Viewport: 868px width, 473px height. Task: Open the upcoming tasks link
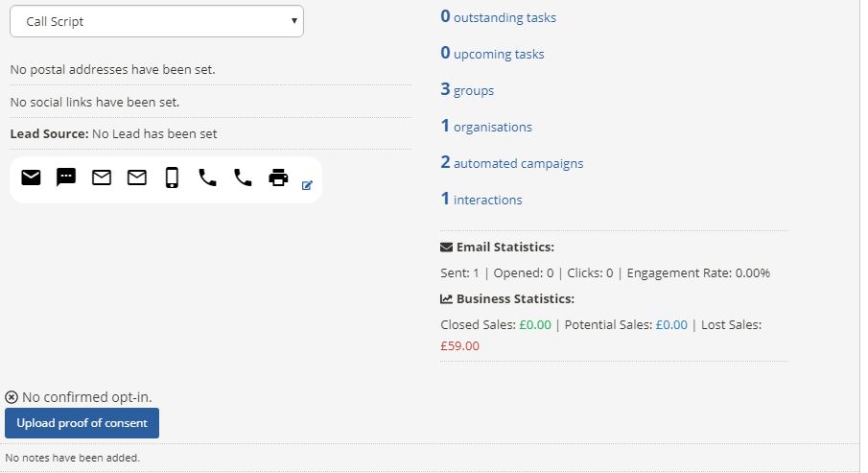492,54
